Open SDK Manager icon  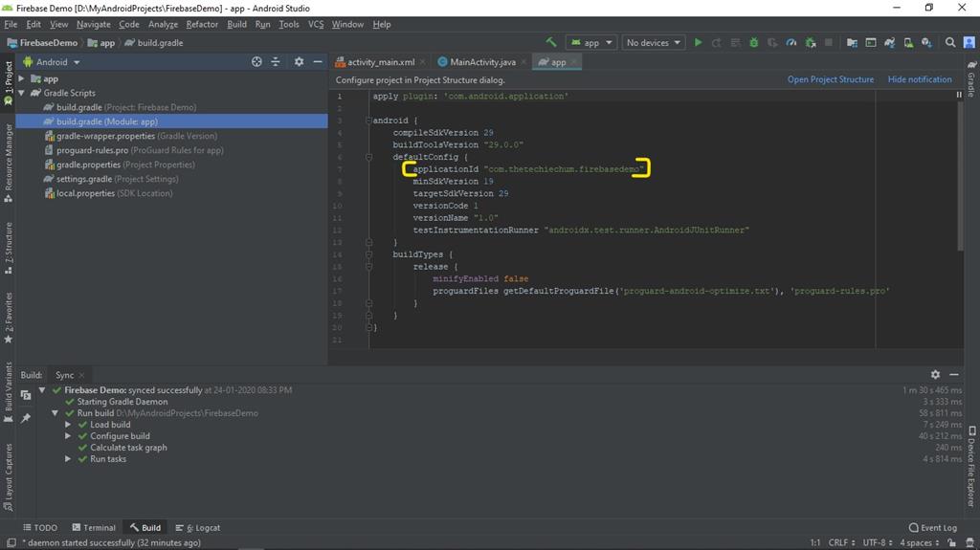coord(926,42)
